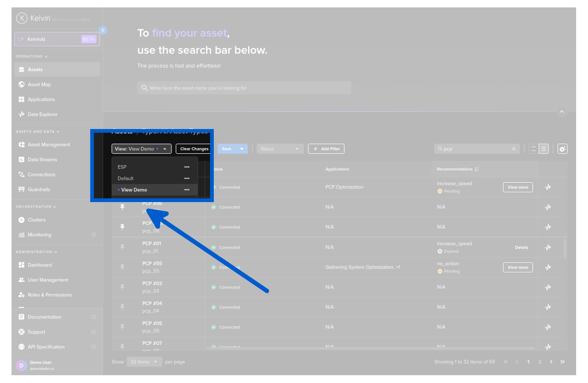Pin the PCP #03 asset row
The height and width of the screenshot is (383, 588).
(x=122, y=287)
